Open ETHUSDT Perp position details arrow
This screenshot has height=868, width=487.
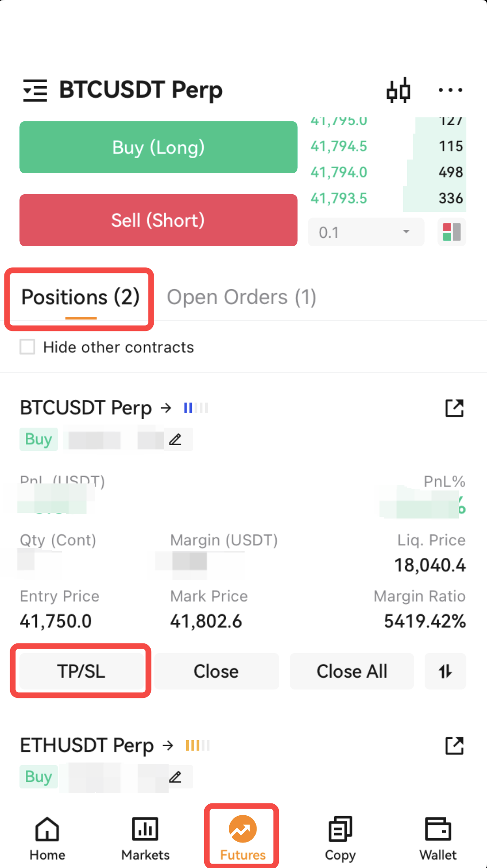tap(168, 745)
